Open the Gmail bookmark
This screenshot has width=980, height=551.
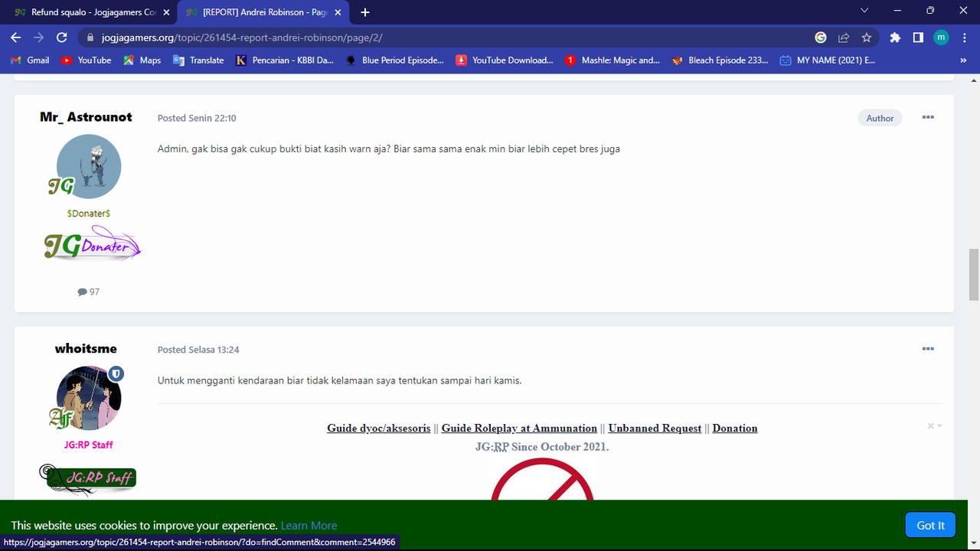click(30, 60)
